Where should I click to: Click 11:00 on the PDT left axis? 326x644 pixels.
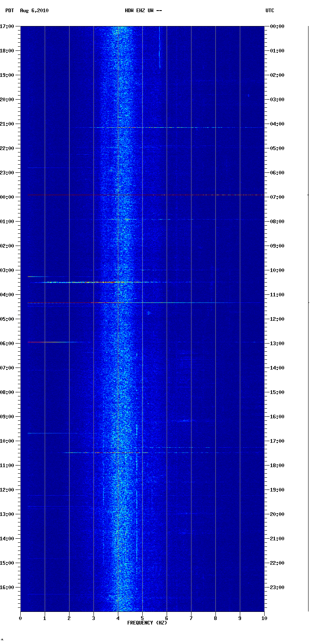8,466
